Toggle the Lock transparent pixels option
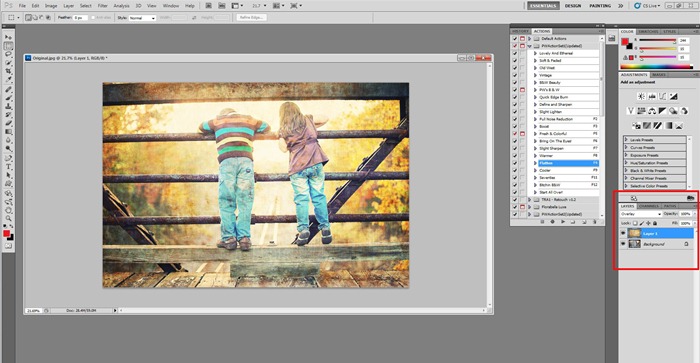Image resolution: width=700 pixels, height=363 pixels. click(x=635, y=223)
